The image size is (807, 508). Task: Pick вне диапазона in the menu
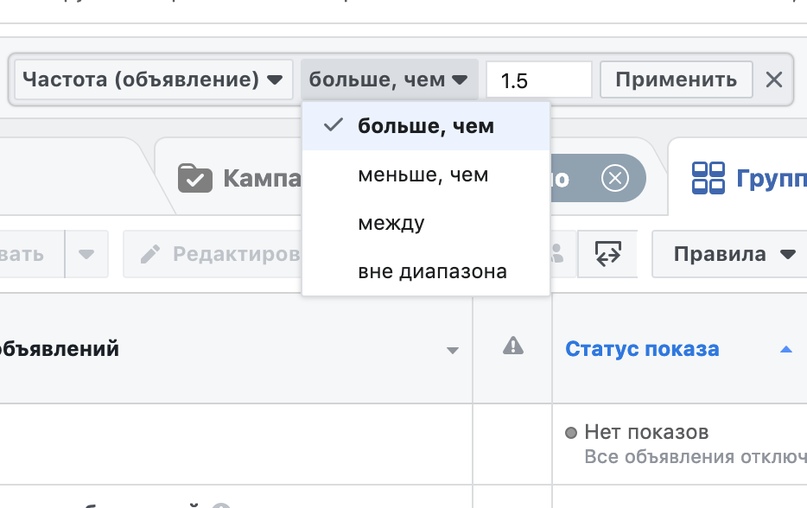click(432, 271)
